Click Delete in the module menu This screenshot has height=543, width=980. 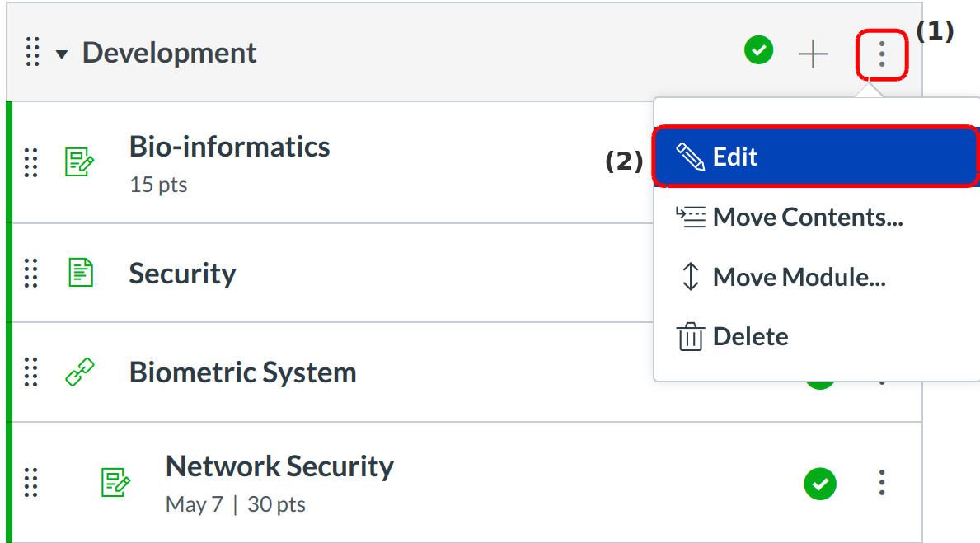pos(750,336)
